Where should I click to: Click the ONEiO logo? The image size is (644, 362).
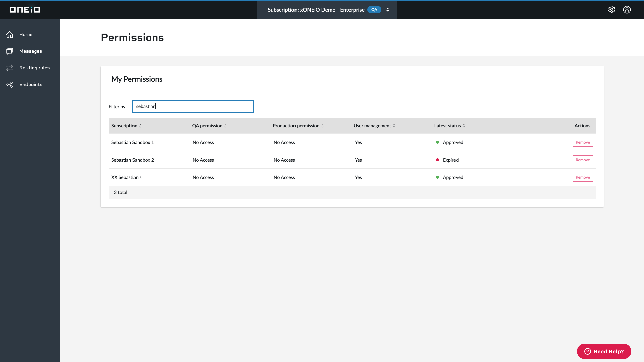coord(25,10)
